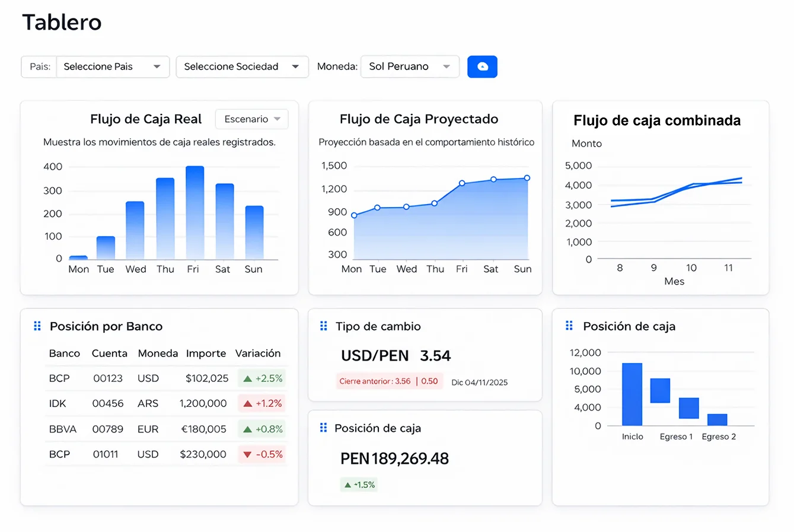Click the USD/PEN 3.54 exchange rate value

pos(395,355)
